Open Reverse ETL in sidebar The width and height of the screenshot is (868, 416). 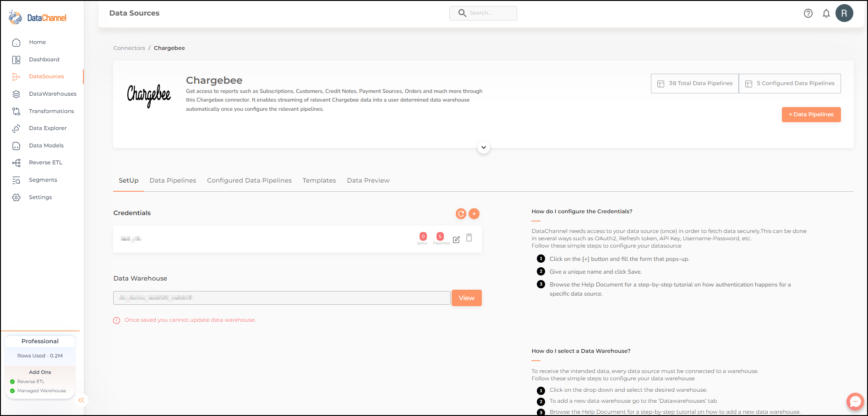[45, 162]
